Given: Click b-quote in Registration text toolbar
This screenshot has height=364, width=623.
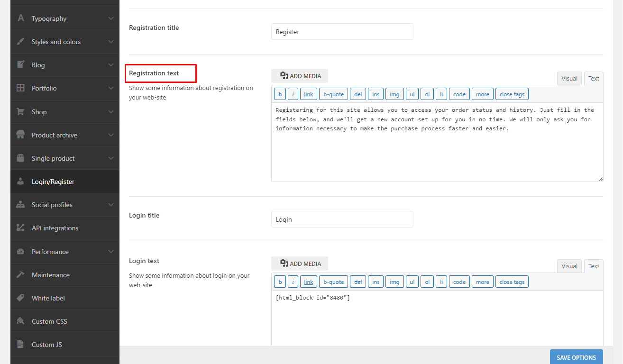Looking at the screenshot, I should coord(334,94).
